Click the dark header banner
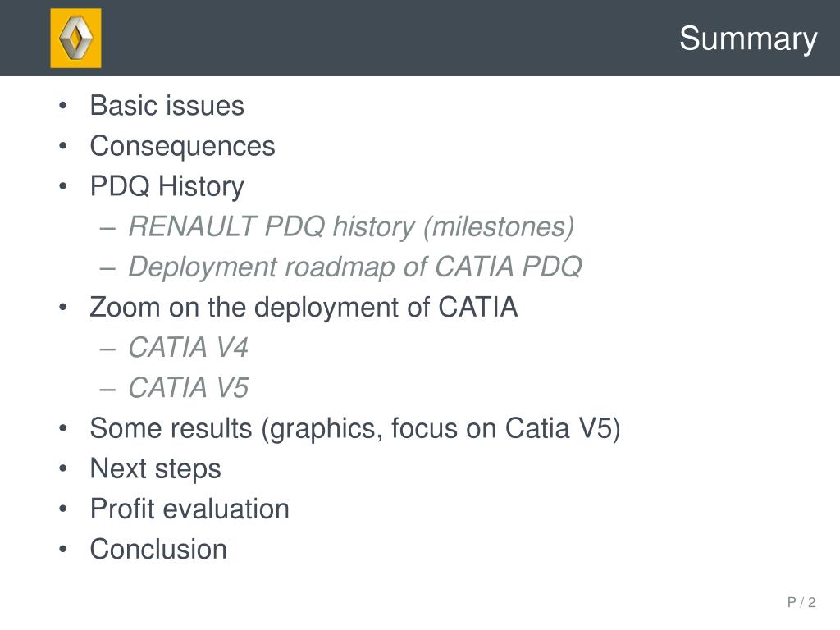 click(x=420, y=38)
